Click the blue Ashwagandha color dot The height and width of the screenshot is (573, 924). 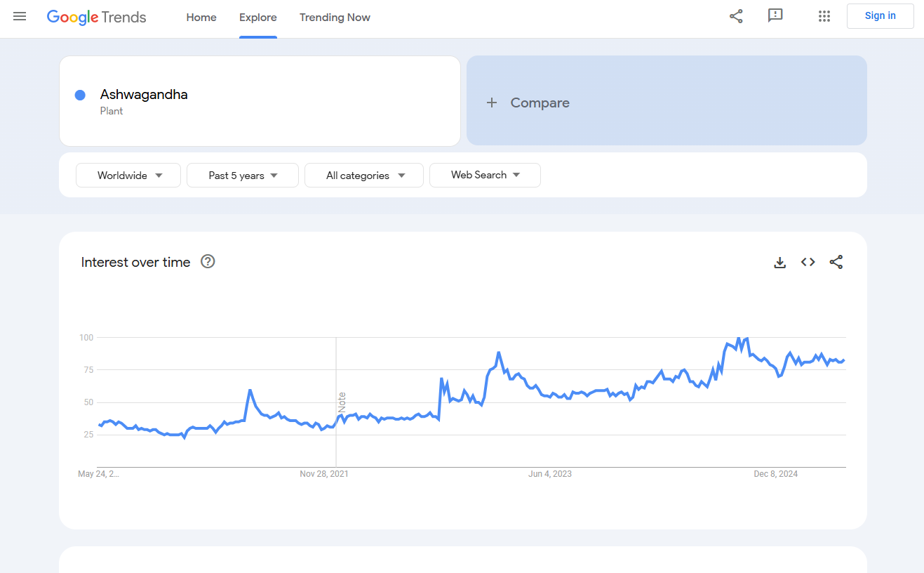tap(80, 95)
